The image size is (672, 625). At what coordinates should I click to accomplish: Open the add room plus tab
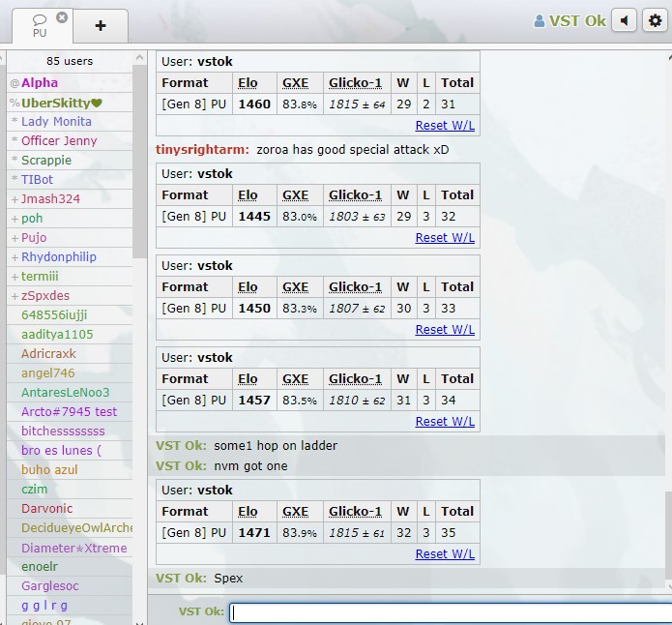tap(101, 25)
